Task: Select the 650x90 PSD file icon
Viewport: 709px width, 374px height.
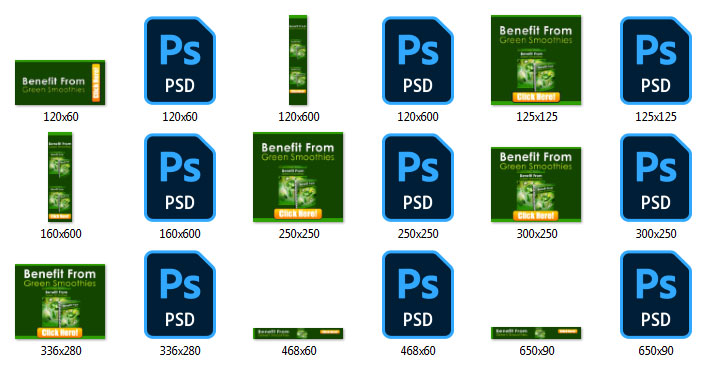Action: [x=656, y=294]
